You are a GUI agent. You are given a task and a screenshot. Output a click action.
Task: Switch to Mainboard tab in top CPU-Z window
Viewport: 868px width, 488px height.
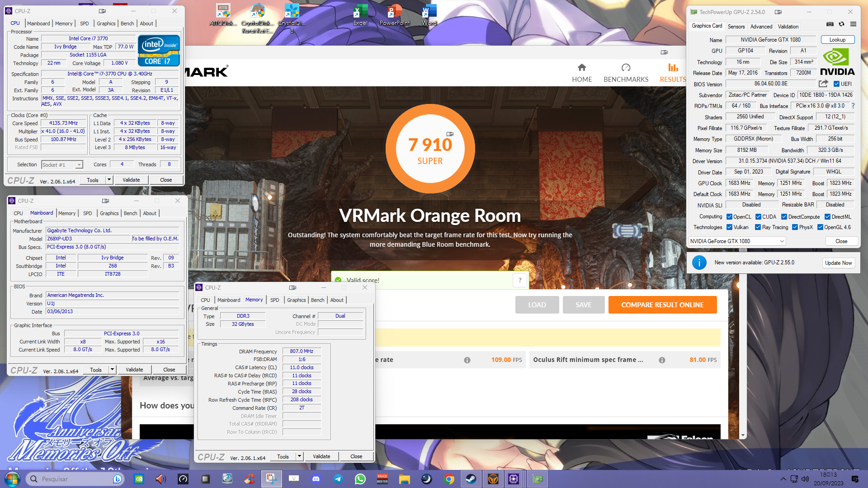38,23
